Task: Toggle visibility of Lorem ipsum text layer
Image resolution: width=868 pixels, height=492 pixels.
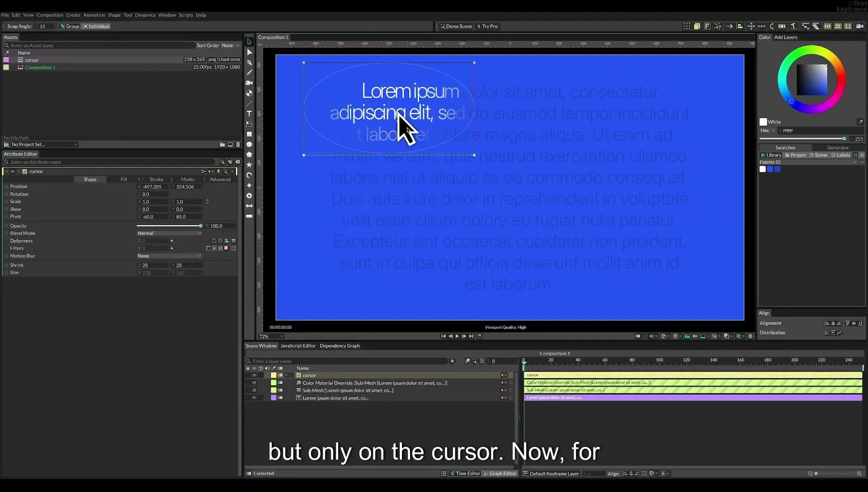Action: pyautogui.click(x=254, y=398)
